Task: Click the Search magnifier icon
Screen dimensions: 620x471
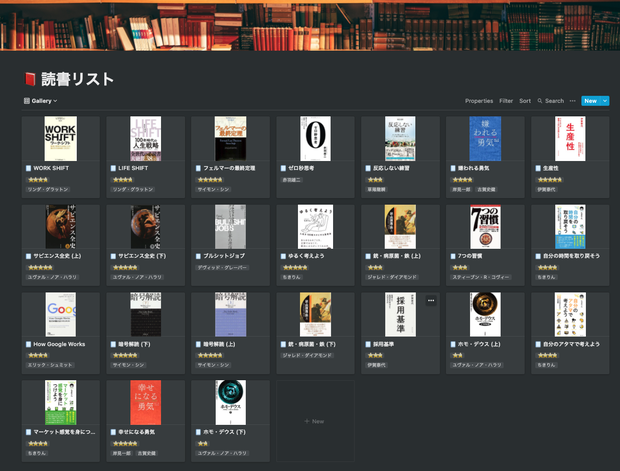Action: tap(540, 101)
